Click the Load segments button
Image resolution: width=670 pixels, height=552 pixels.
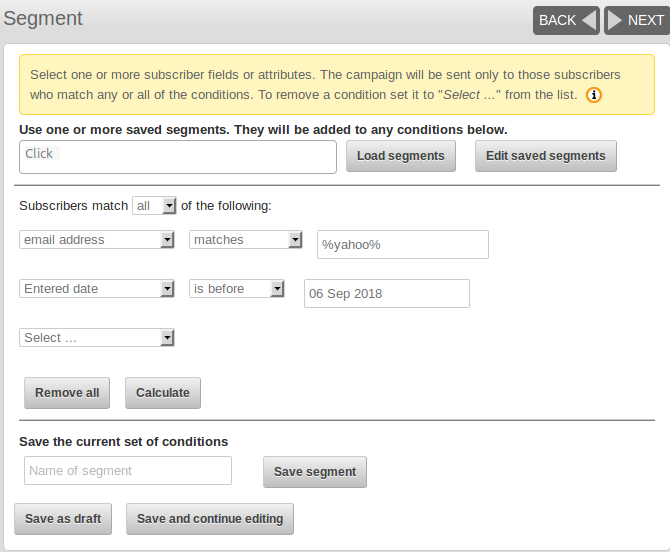click(x=401, y=156)
